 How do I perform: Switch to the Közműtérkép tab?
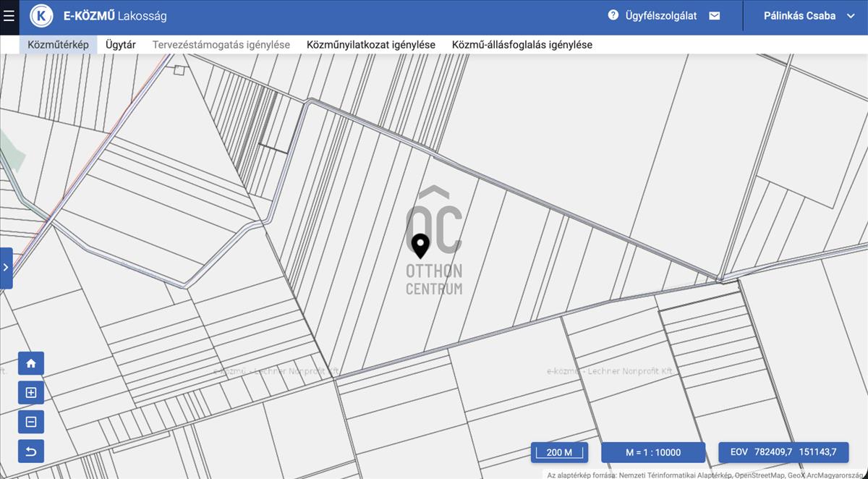point(58,45)
